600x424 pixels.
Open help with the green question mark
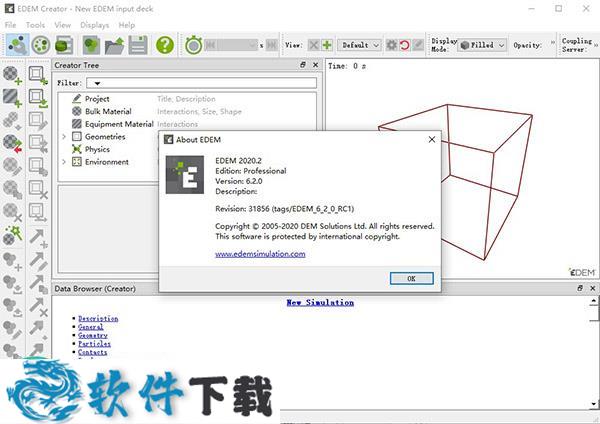coord(165,45)
